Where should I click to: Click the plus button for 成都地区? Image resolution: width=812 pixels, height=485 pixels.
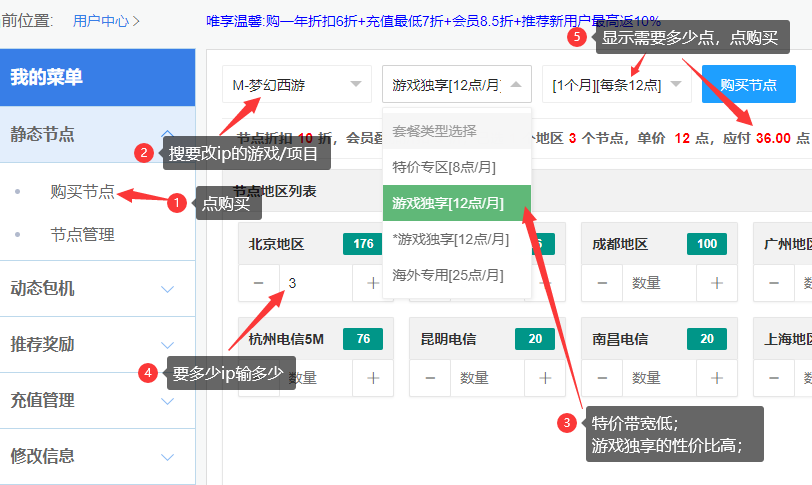(x=717, y=283)
